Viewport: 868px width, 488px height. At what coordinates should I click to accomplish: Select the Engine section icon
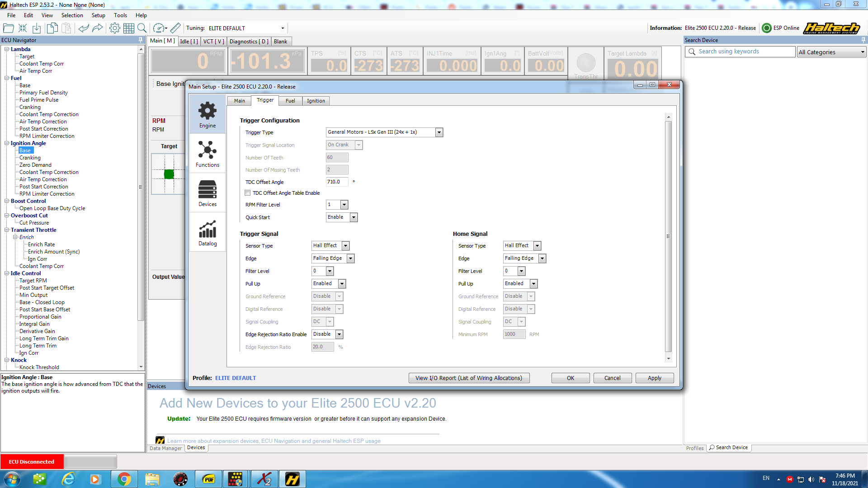(x=208, y=115)
